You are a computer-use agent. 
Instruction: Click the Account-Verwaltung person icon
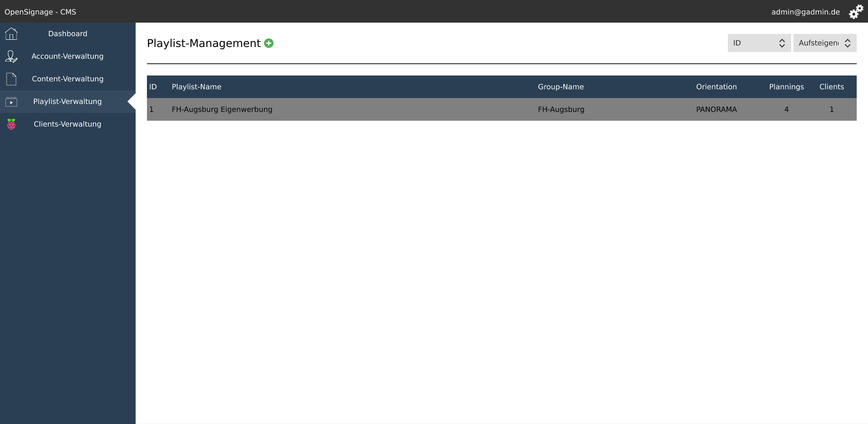[11, 56]
